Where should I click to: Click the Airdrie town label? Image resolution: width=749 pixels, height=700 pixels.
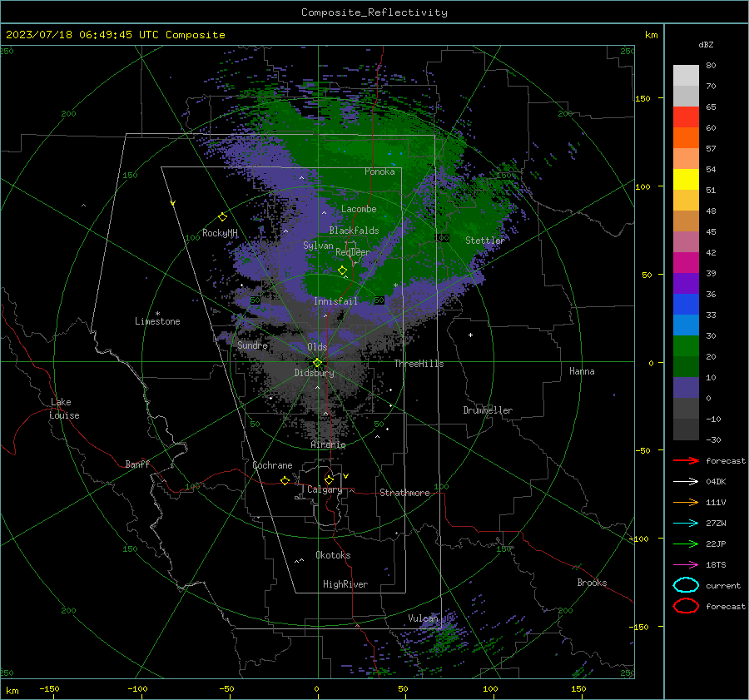[328, 444]
